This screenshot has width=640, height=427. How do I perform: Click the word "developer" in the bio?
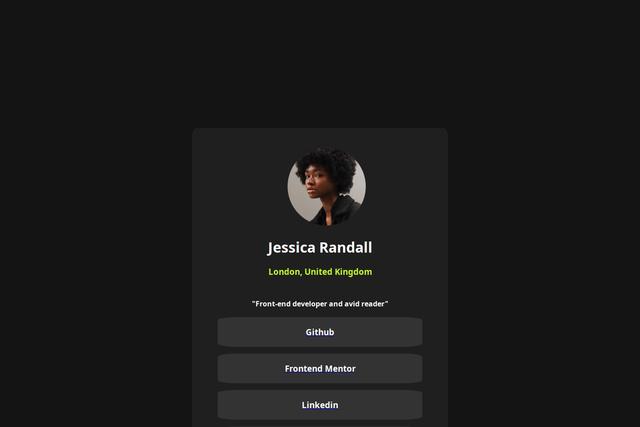pyautogui.click(x=310, y=304)
